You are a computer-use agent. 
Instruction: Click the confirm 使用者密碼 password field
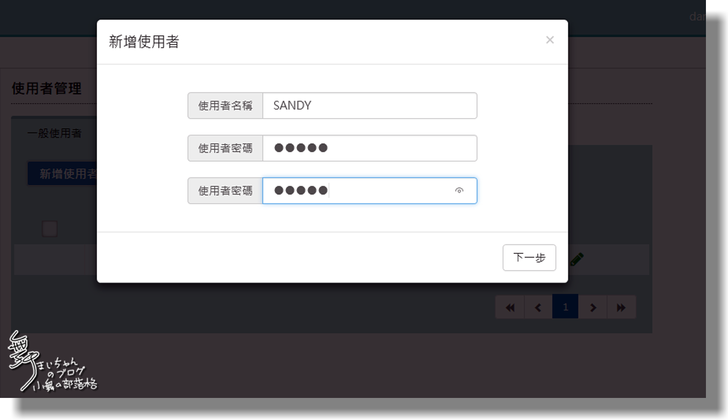[x=370, y=191]
